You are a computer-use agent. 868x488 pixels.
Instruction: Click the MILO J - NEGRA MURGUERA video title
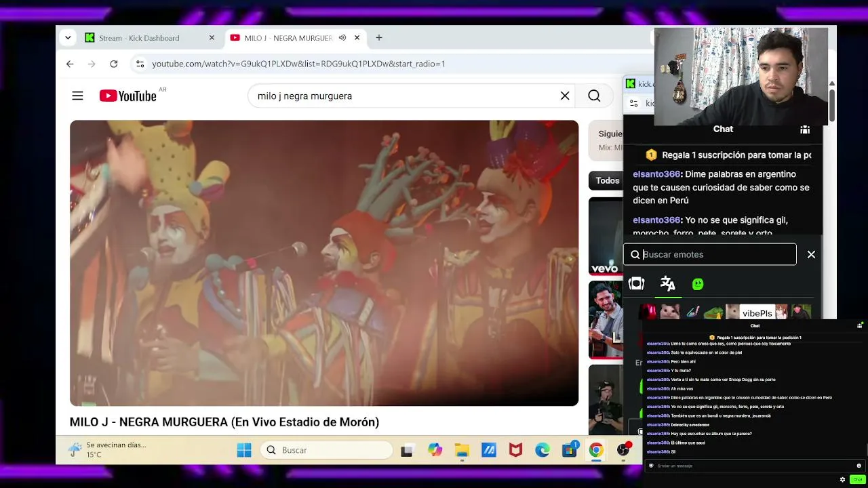click(x=224, y=422)
